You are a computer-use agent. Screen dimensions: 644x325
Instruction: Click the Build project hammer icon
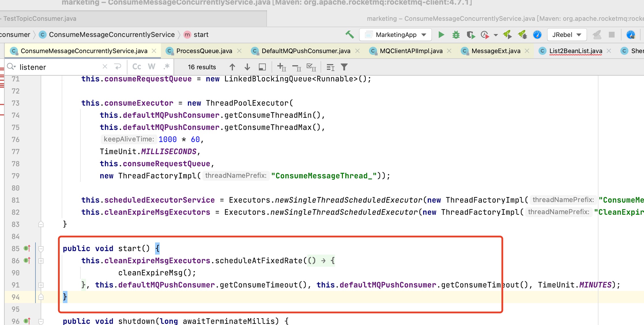pos(349,35)
